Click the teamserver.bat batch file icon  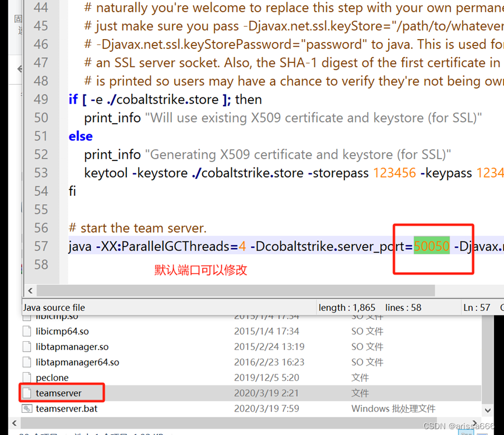[x=27, y=408]
